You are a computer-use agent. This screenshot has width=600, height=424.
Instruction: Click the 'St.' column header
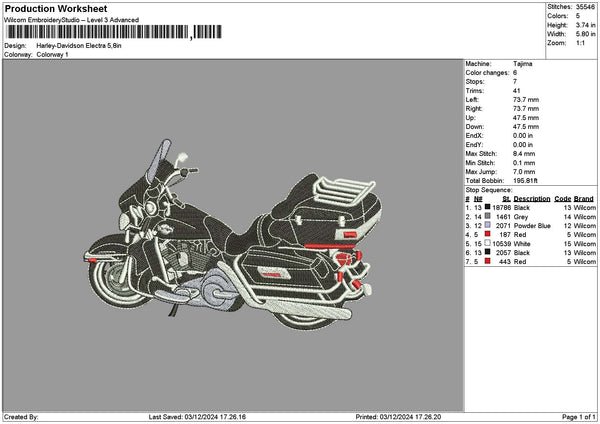pyautogui.click(x=506, y=199)
